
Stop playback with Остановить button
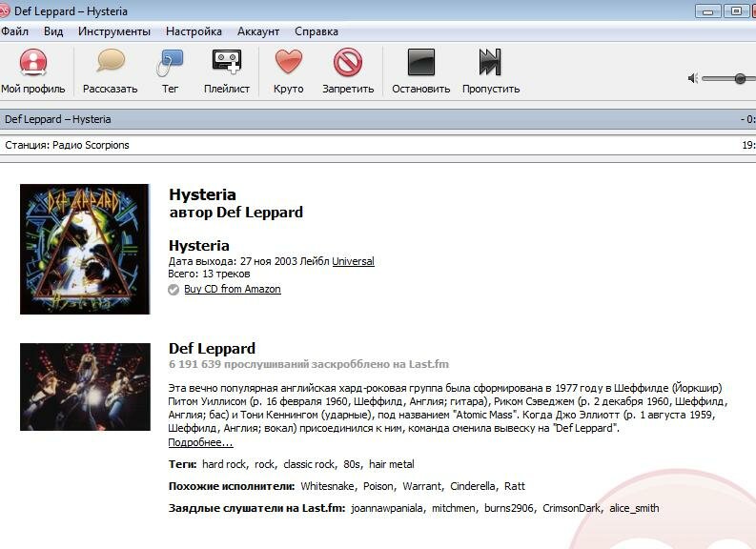(x=420, y=64)
